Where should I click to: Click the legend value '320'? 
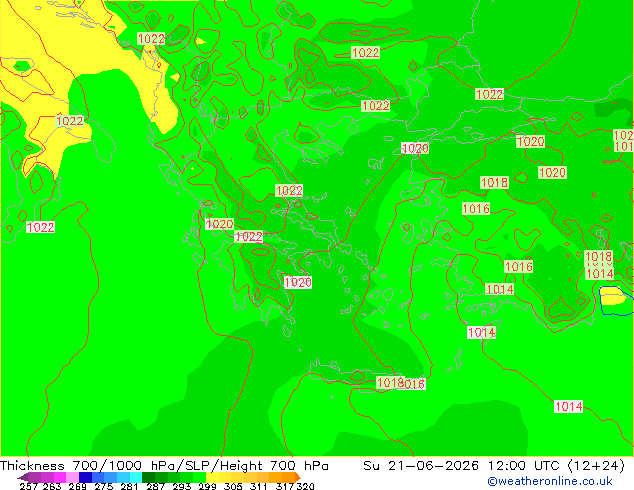coord(305,486)
